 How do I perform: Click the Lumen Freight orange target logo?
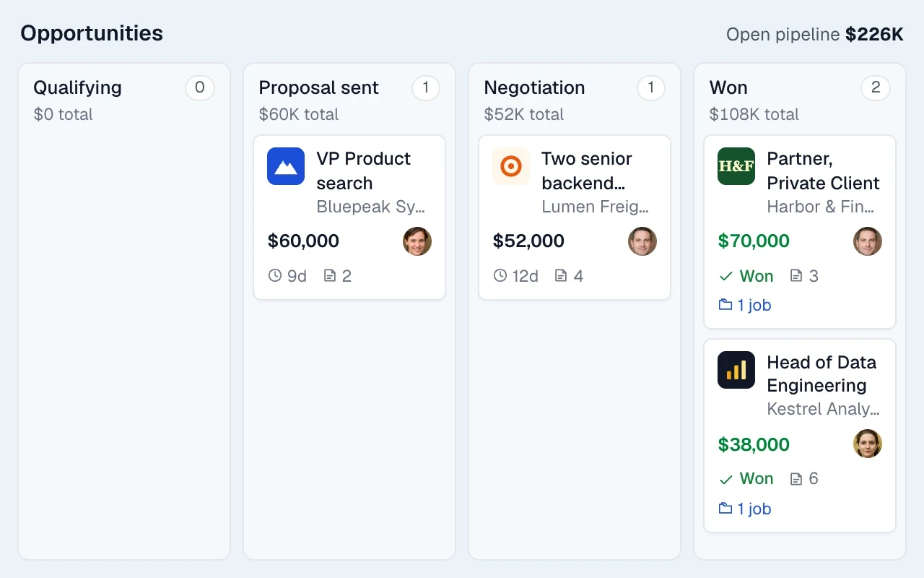point(511,166)
